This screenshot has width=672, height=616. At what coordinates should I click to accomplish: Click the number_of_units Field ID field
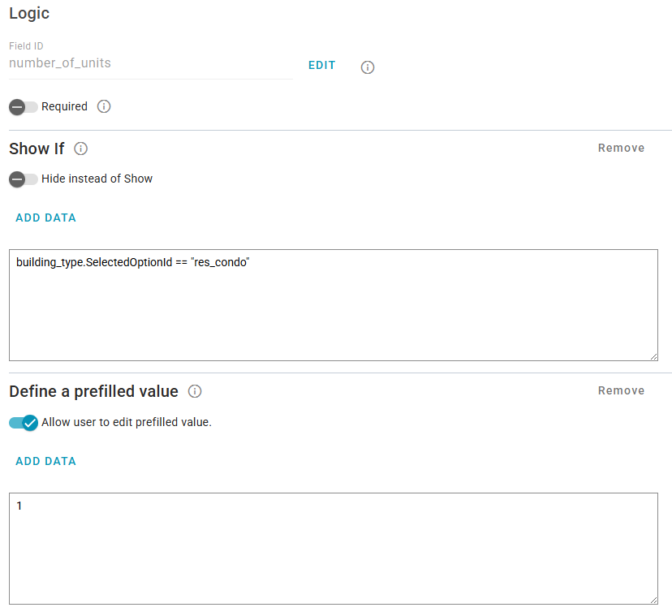pos(150,63)
